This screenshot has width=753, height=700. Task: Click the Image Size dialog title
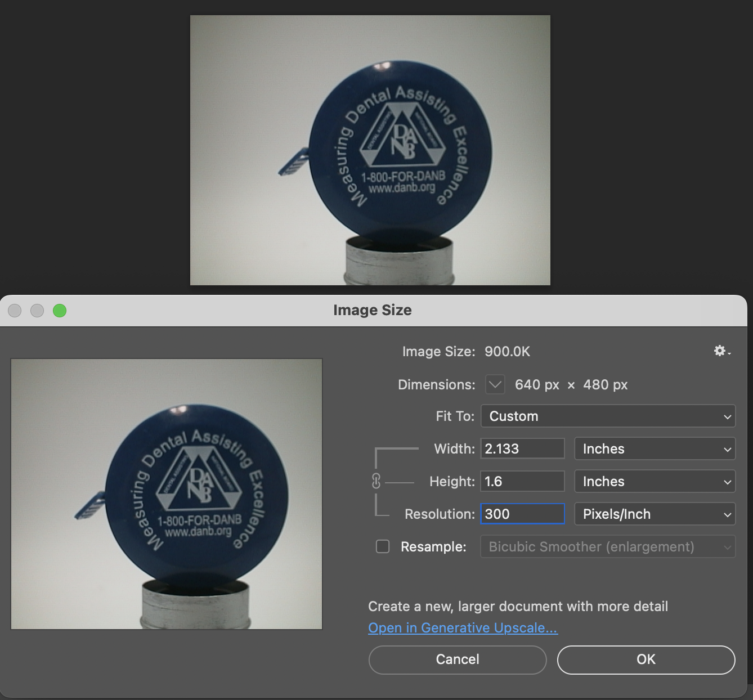(372, 310)
